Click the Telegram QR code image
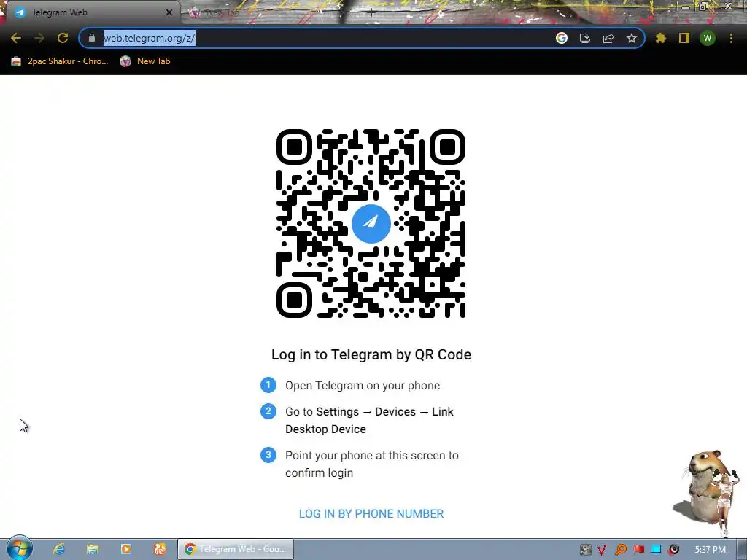The width and height of the screenshot is (747, 560). [x=371, y=223]
